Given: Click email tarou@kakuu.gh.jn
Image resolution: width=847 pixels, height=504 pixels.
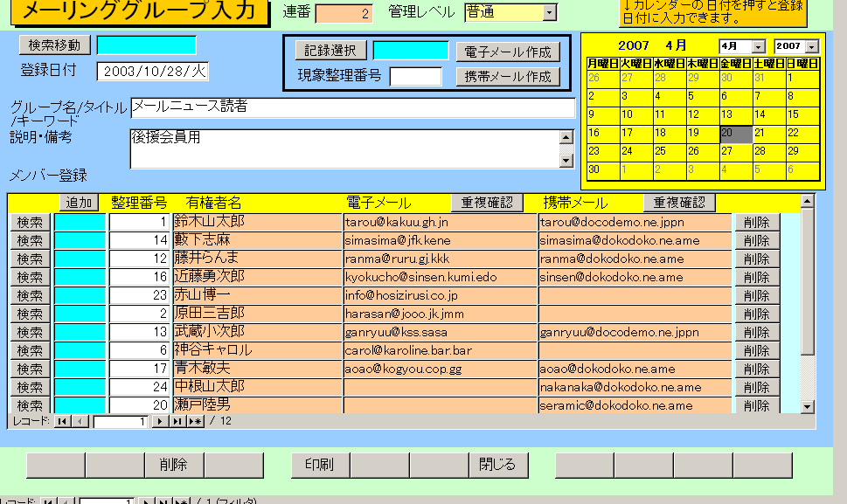Looking at the screenshot, I should tap(440, 223).
